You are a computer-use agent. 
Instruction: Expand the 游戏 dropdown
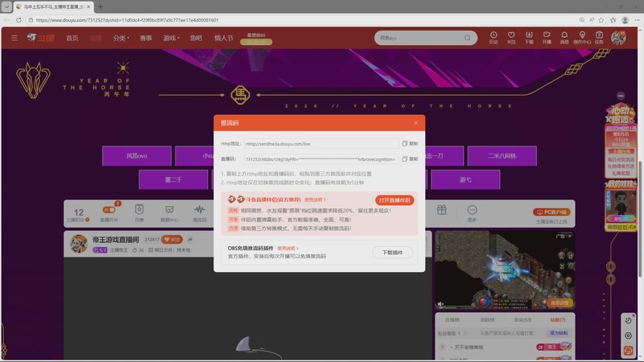171,38
